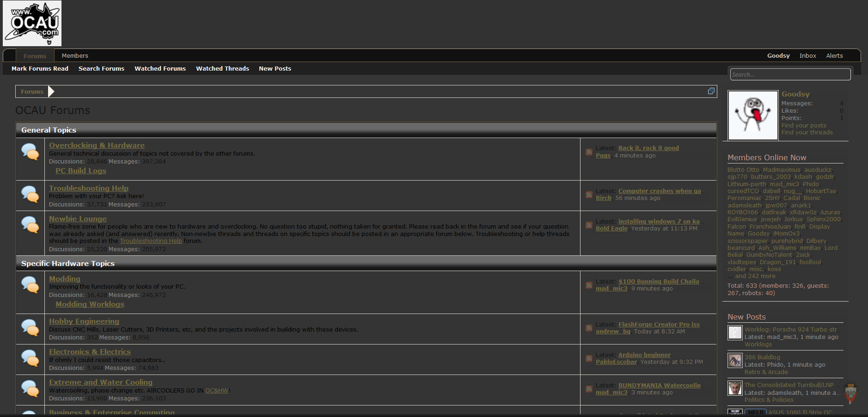The width and height of the screenshot is (868, 417).
Task: Open 'Computer crashes when ga' thread
Action: tap(660, 191)
